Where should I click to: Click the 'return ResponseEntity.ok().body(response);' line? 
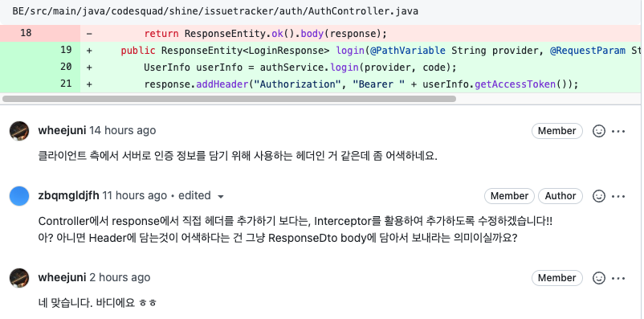pos(265,34)
